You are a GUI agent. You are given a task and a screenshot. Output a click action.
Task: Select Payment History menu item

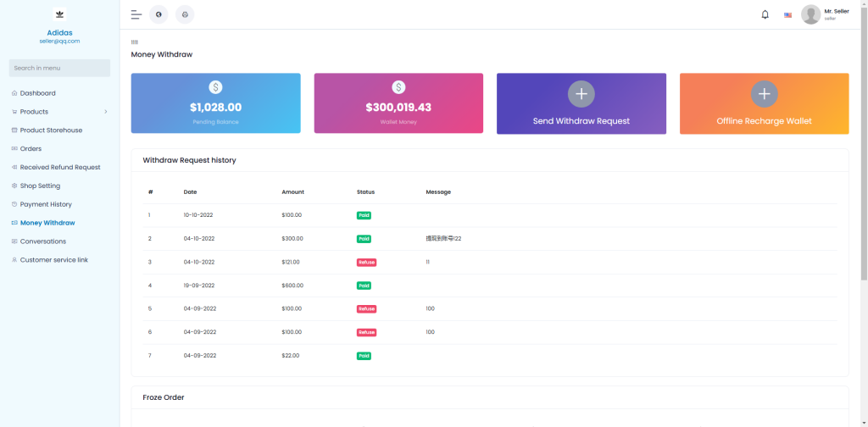tap(46, 204)
